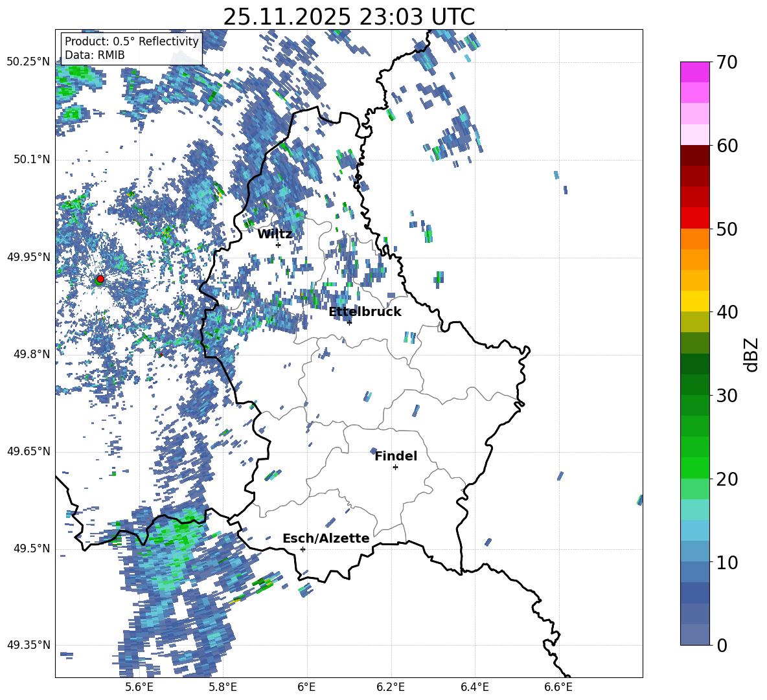Click the 49.95°N latitude label
The height and width of the screenshot is (700, 767).
(x=29, y=256)
